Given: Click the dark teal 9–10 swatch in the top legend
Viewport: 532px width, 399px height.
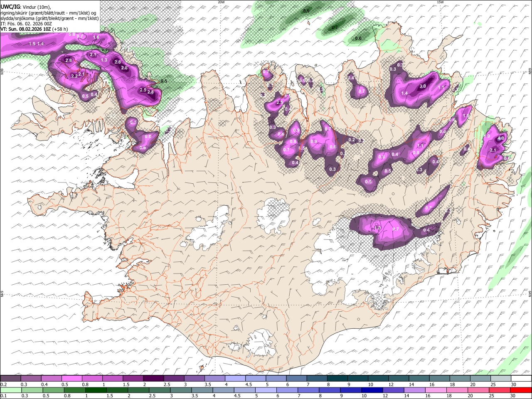Looking at the screenshot, I should [x=358, y=378].
